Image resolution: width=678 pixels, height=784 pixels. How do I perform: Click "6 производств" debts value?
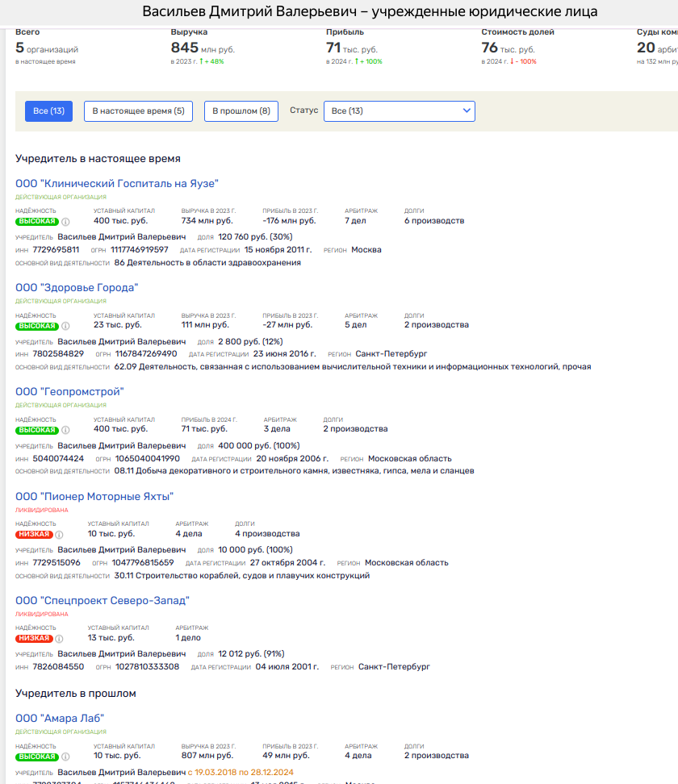pyautogui.click(x=434, y=220)
